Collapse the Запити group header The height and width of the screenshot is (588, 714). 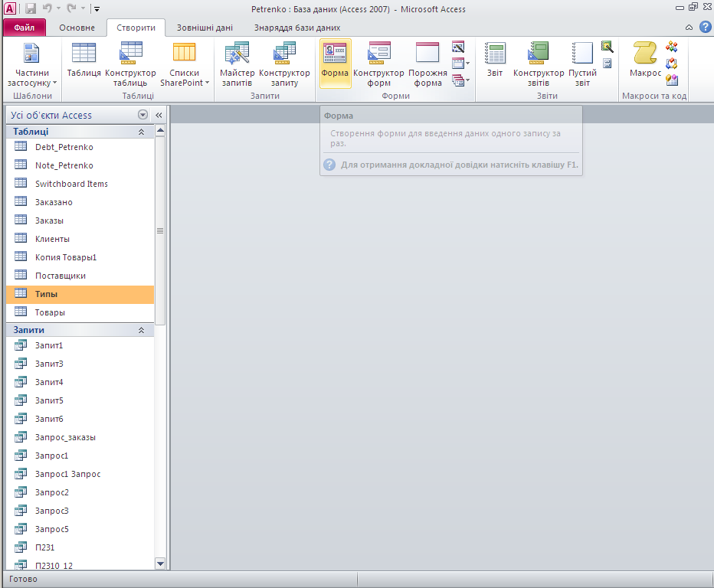pos(141,330)
